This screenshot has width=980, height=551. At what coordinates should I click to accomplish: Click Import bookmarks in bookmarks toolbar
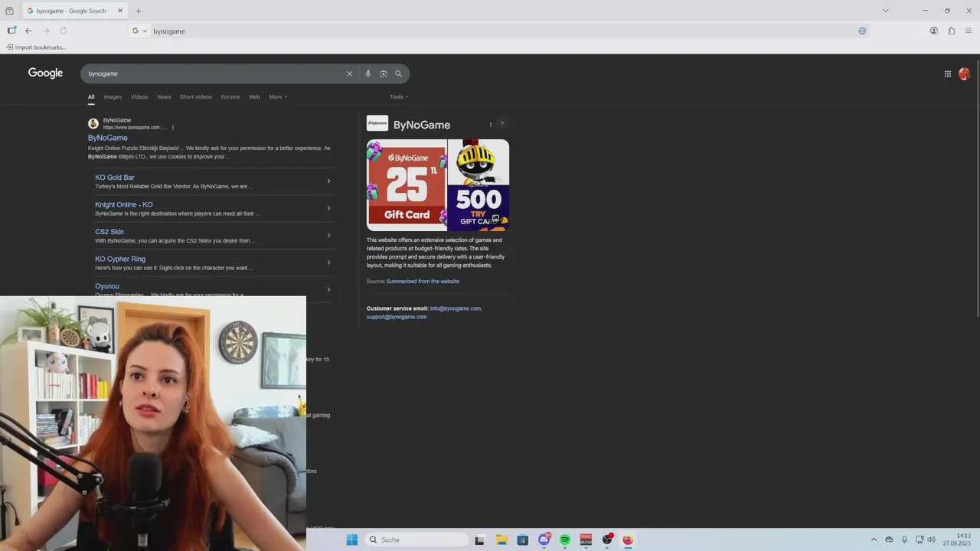click(36, 47)
